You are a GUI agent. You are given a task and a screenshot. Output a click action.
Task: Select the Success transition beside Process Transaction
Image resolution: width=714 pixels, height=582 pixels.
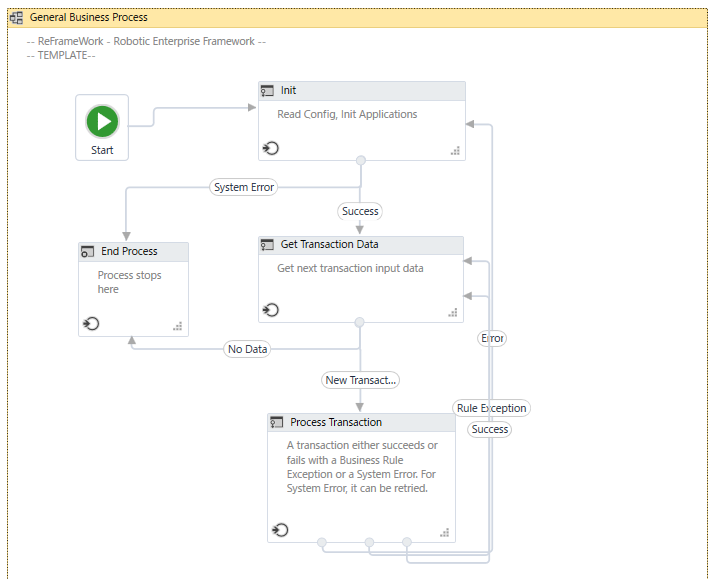(490, 429)
